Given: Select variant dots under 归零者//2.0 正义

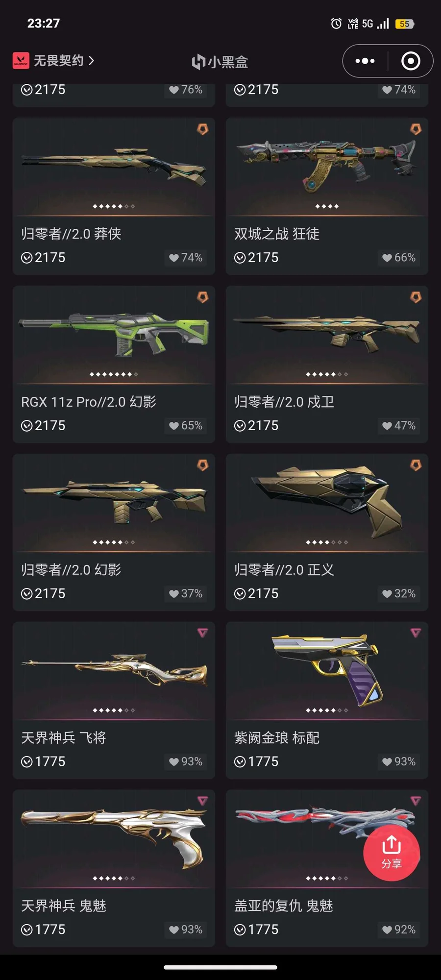Looking at the screenshot, I should [327, 542].
